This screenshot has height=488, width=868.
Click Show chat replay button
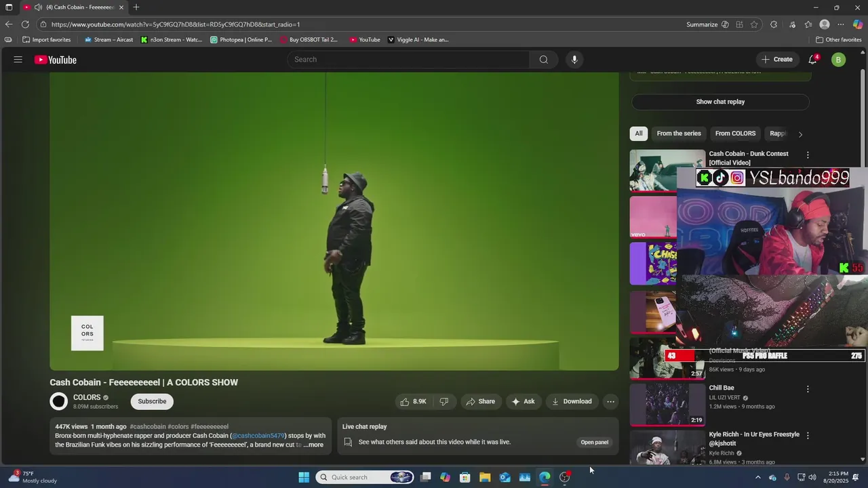pos(720,102)
